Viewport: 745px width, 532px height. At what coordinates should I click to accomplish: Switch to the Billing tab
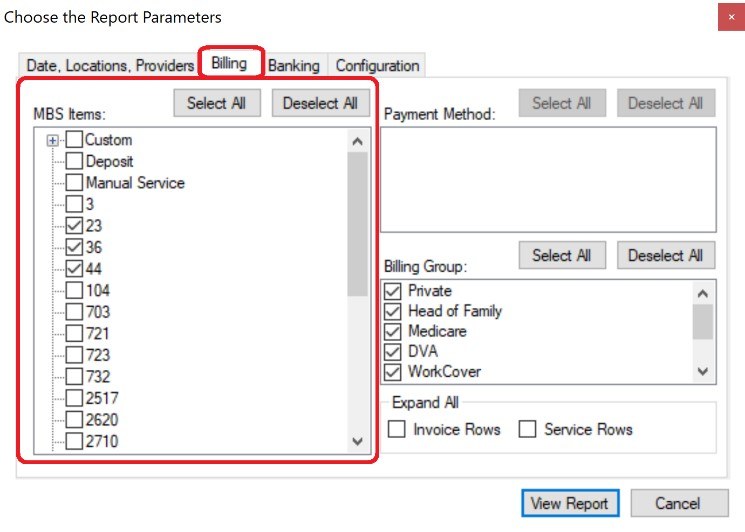[x=229, y=63]
